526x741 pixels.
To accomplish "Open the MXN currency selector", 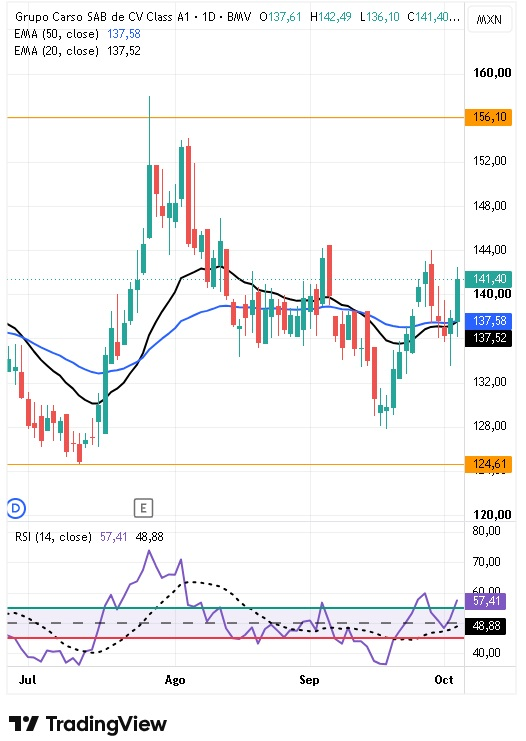I will pos(489,20).
